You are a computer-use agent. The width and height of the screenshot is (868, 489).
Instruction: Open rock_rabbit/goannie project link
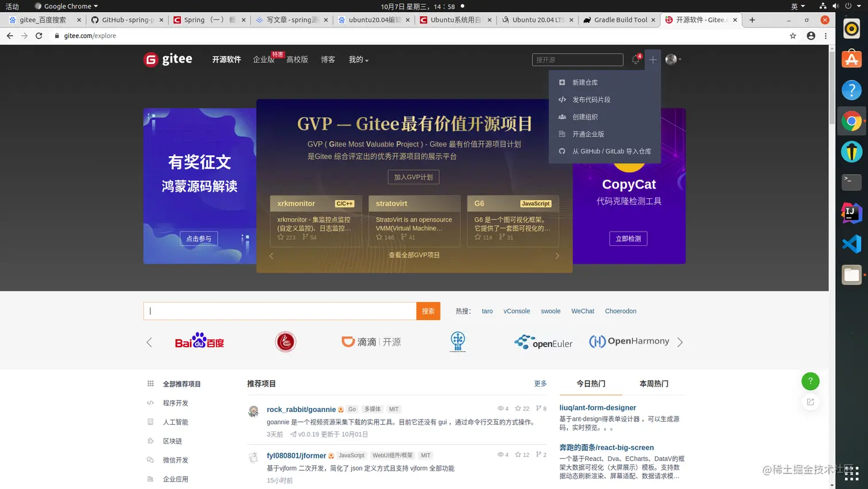301,409
